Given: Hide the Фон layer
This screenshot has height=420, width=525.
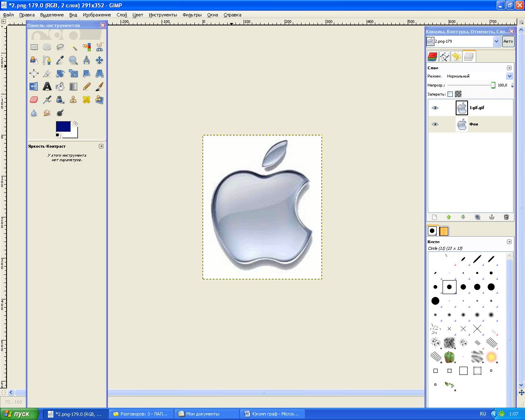Looking at the screenshot, I should tap(435, 124).
